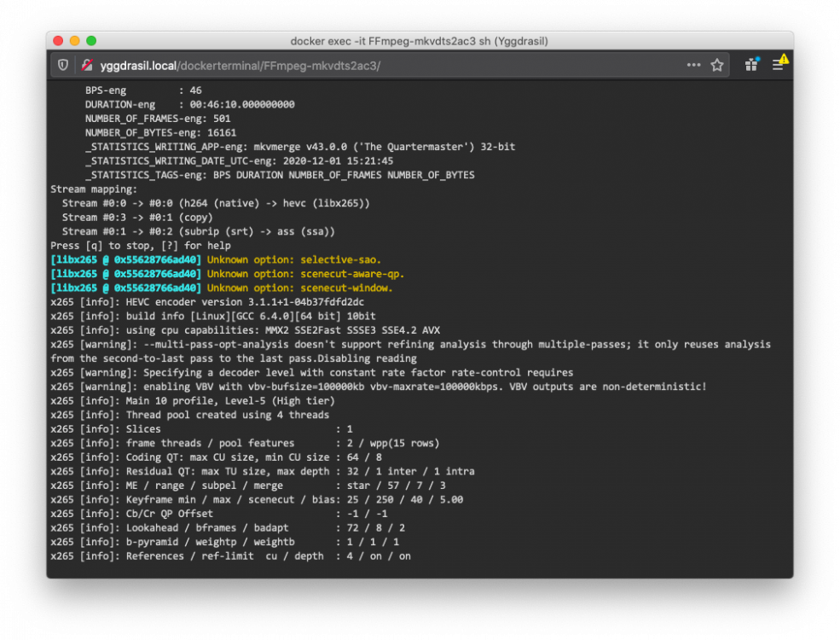Click the 'b-pyramid / weightp / weightb' line
Image resolution: width=840 pixels, height=640 pixels.
(x=225, y=542)
